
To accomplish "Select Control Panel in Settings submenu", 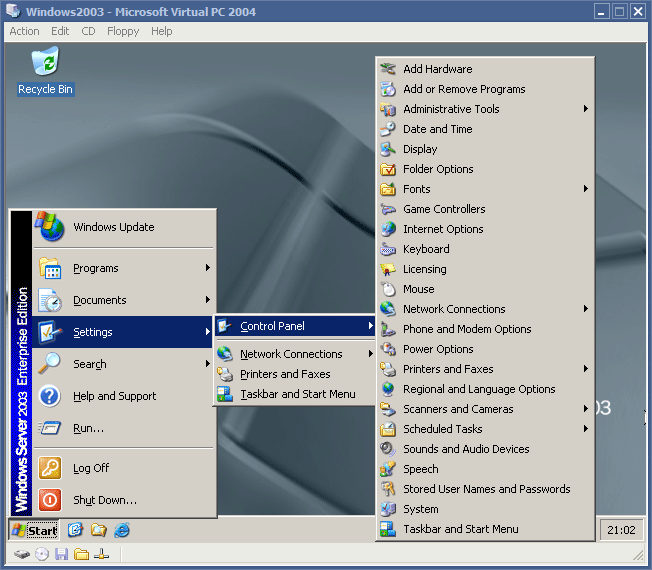I will (x=295, y=326).
